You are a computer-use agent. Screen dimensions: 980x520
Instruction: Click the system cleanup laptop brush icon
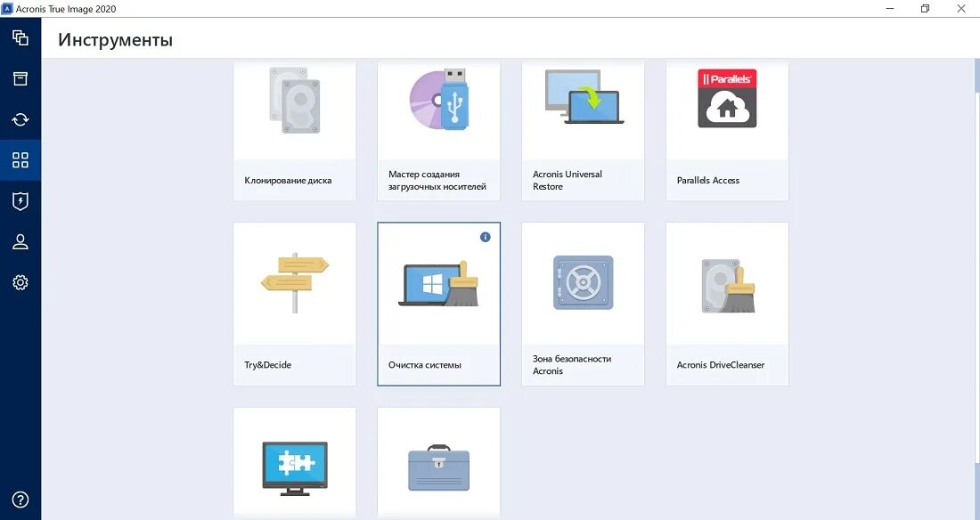438,284
